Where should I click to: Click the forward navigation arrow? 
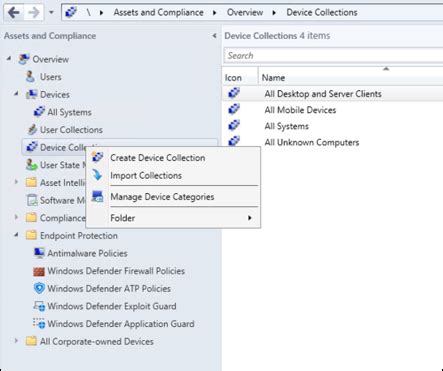point(34,13)
